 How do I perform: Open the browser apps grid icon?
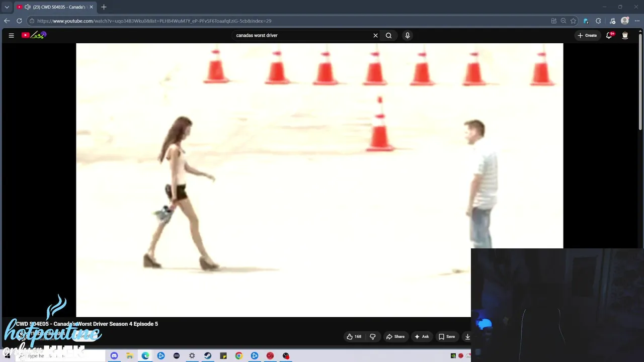click(554, 21)
